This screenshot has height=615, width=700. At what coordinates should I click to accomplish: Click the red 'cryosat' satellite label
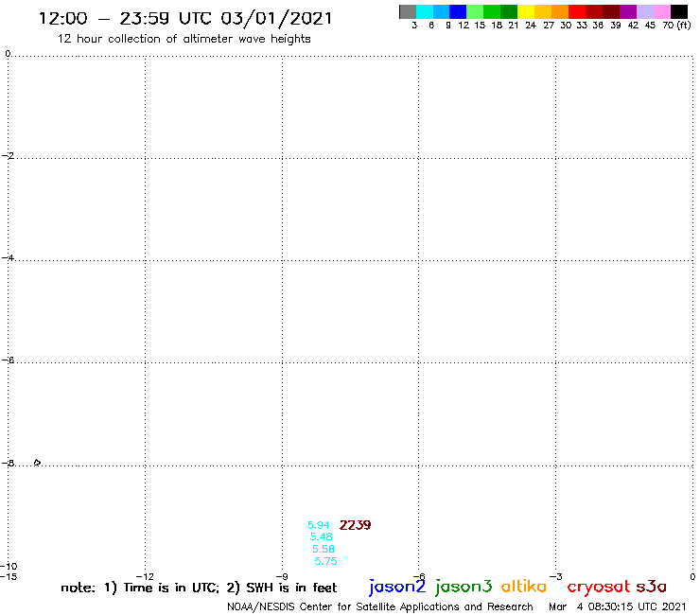599,587
